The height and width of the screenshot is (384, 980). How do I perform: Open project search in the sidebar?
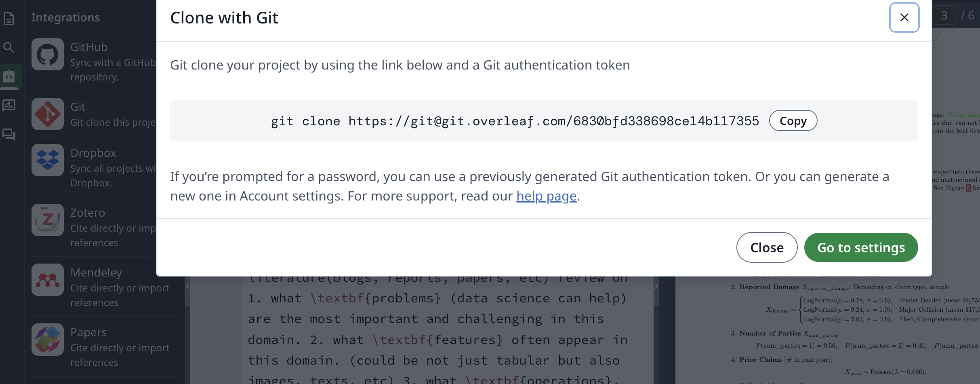[x=9, y=48]
